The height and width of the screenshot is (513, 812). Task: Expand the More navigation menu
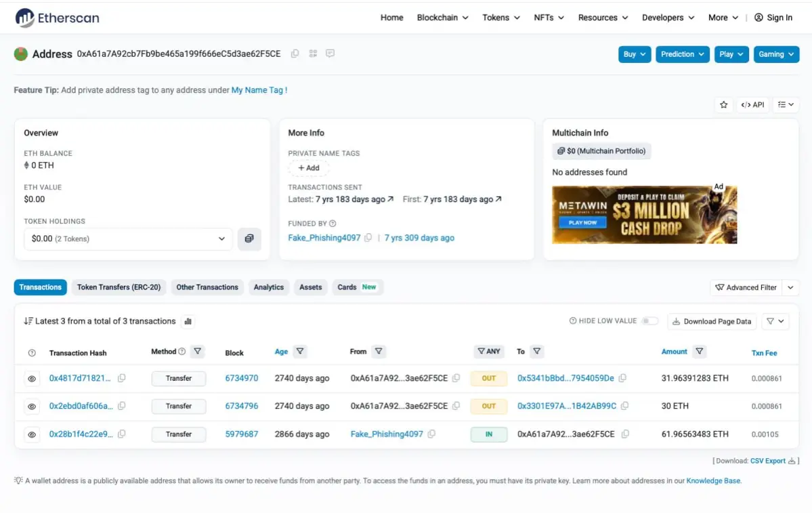click(723, 18)
